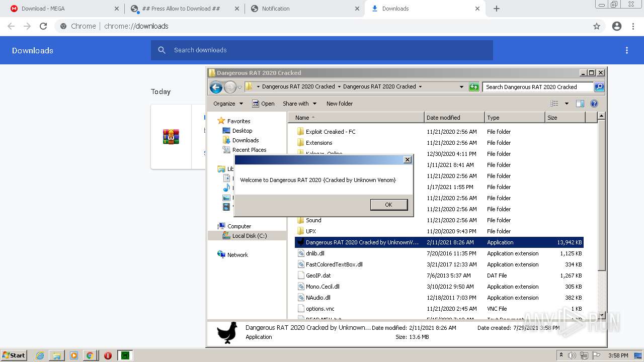Click the WinRAR archive file icon
This screenshot has width=644, height=362.
click(171, 137)
